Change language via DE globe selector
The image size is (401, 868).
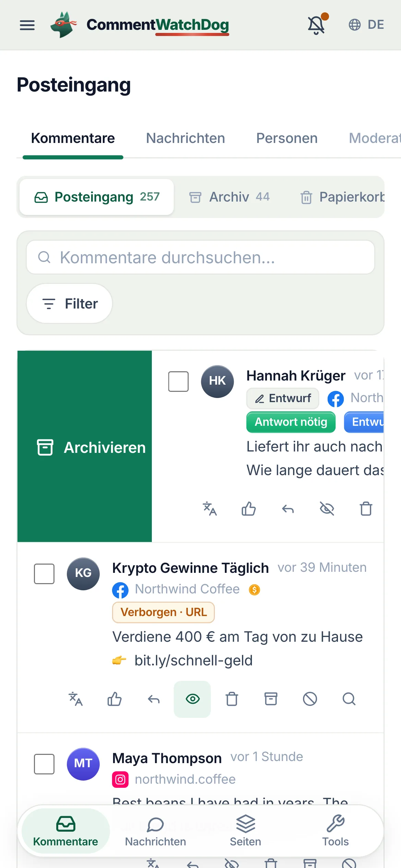[x=366, y=25]
